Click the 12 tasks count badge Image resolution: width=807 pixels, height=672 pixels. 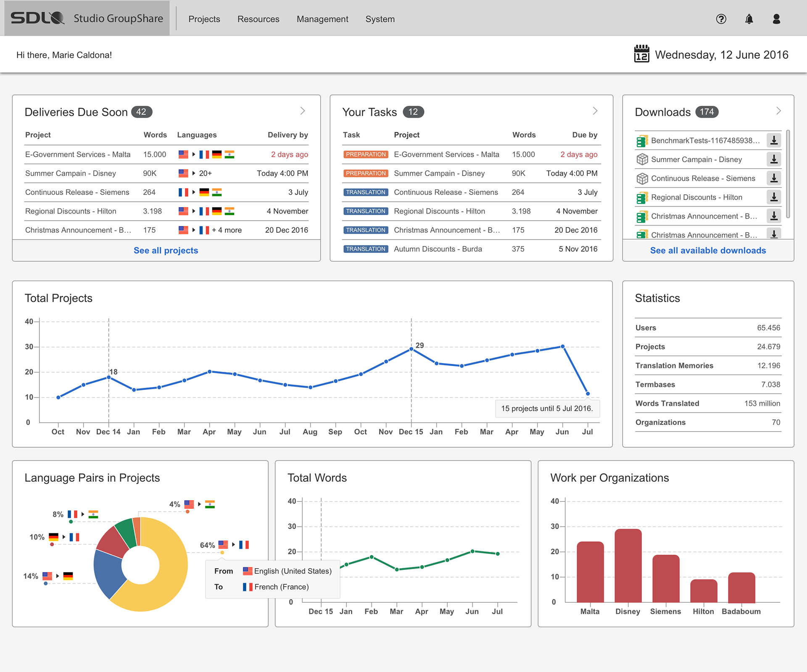tap(413, 112)
